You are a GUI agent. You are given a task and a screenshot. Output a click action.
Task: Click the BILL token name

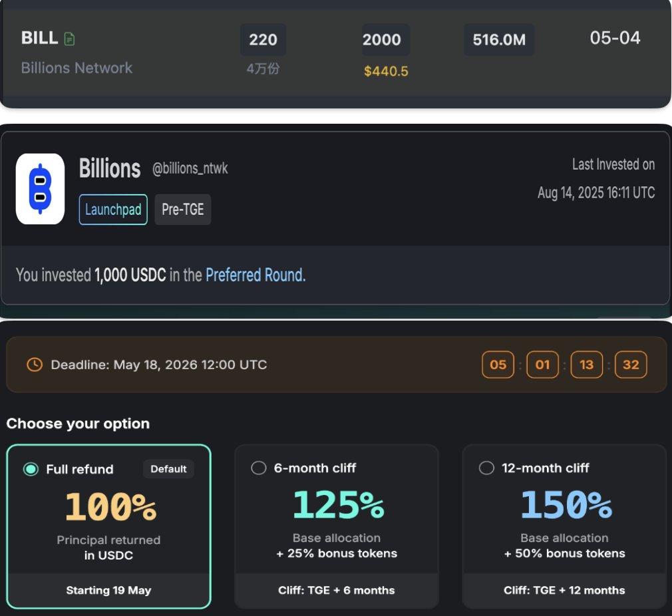(39, 38)
